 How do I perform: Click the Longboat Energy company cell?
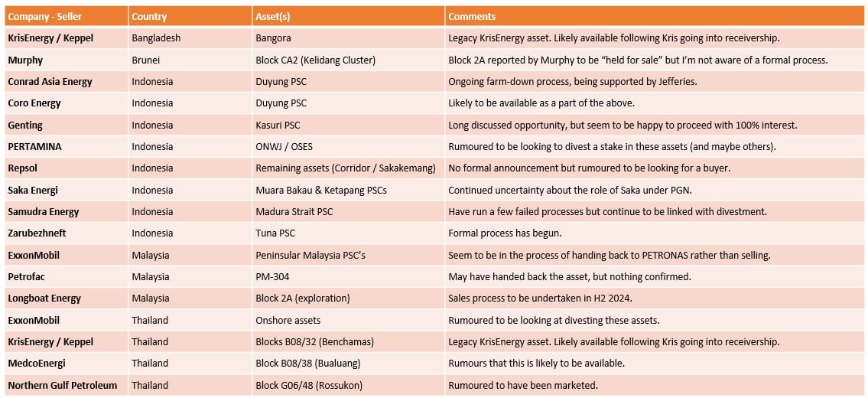44,298
